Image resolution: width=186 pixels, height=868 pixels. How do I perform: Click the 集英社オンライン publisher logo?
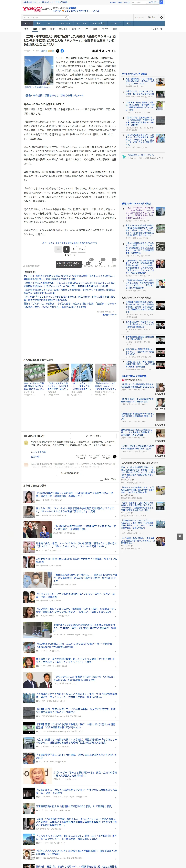click(x=104, y=51)
